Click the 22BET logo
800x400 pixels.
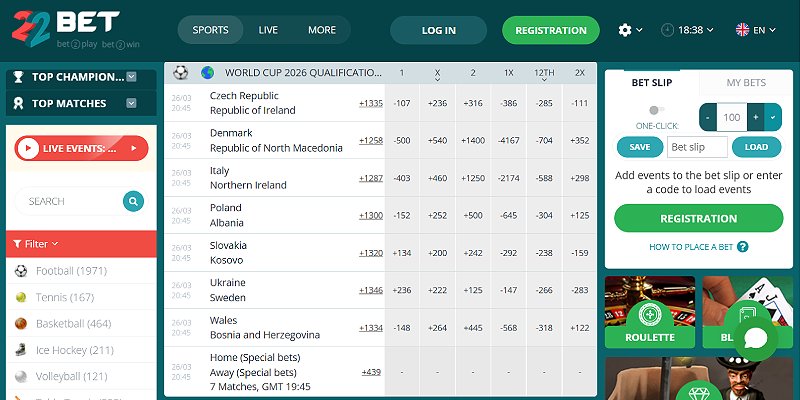[x=76, y=29]
